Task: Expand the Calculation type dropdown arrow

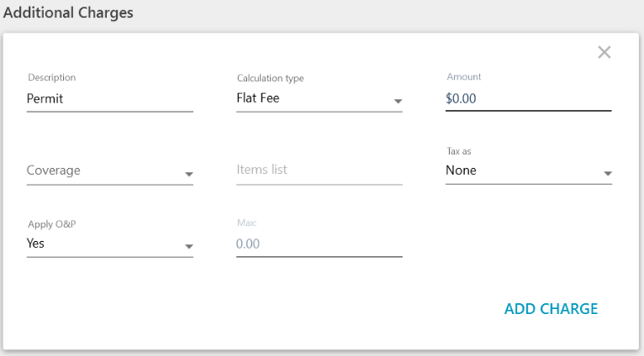Action: pyautogui.click(x=398, y=102)
